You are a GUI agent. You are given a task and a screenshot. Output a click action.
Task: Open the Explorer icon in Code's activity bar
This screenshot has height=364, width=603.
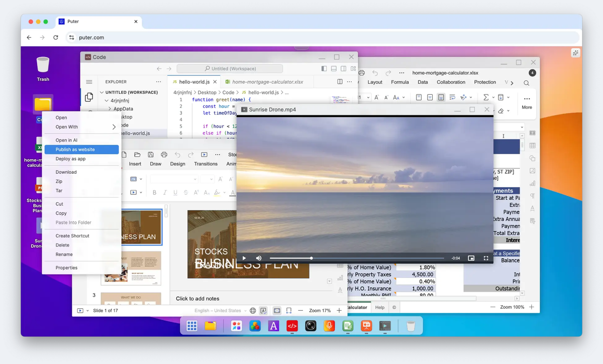point(89,97)
